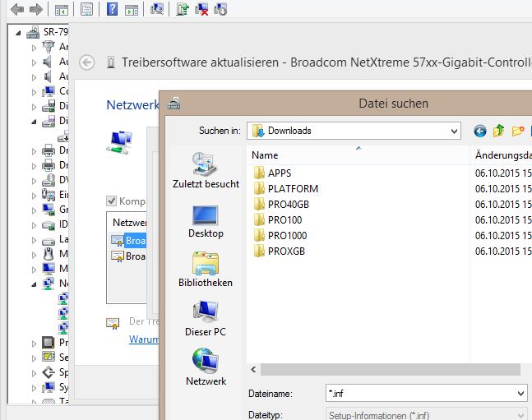The image size is (532, 420).
Task: Click the blue back button in Datei suchen
Action: [479, 131]
